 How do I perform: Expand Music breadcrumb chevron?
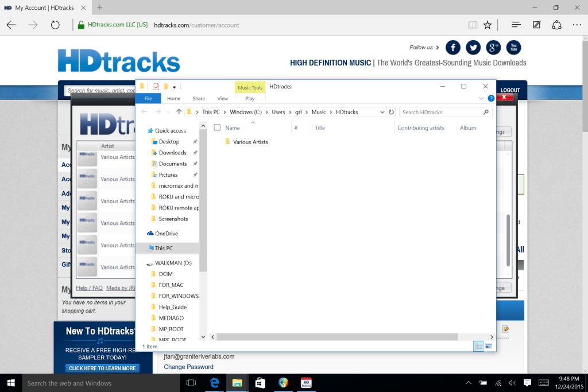tap(331, 112)
